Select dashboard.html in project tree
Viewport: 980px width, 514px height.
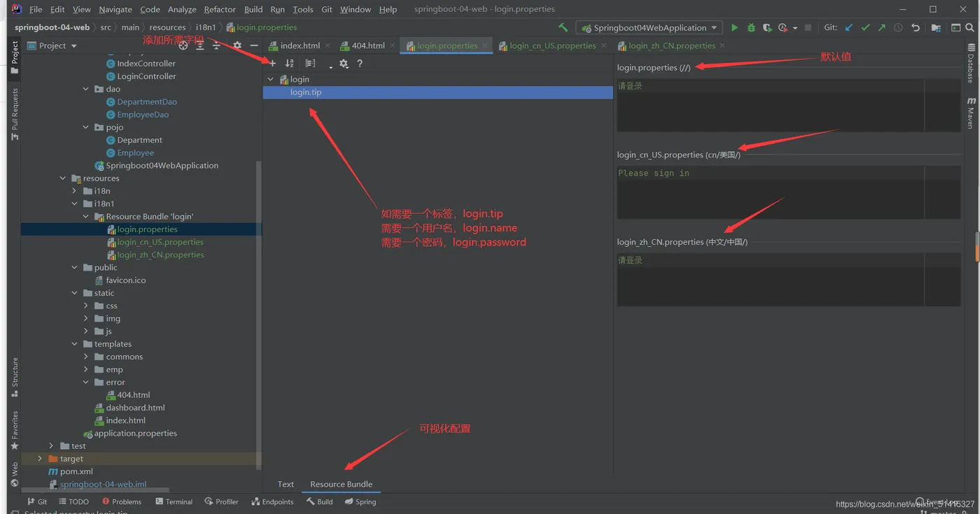click(x=135, y=408)
